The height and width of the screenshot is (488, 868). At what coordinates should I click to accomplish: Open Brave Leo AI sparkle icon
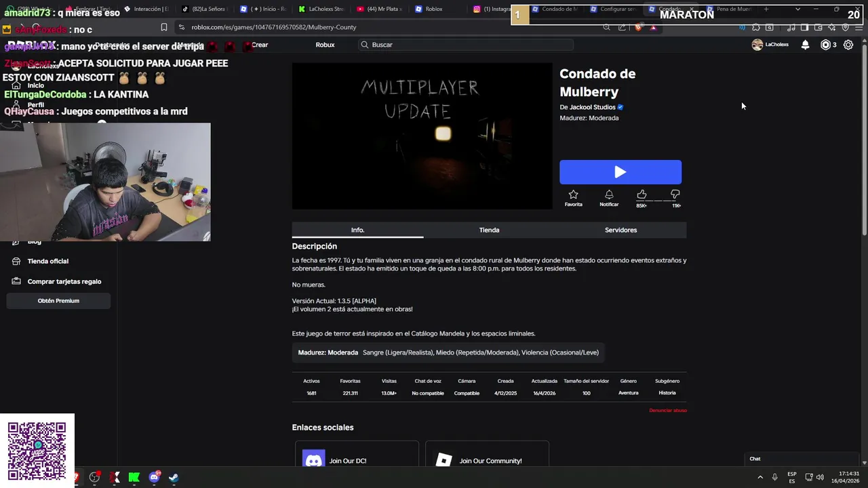pos(831,27)
